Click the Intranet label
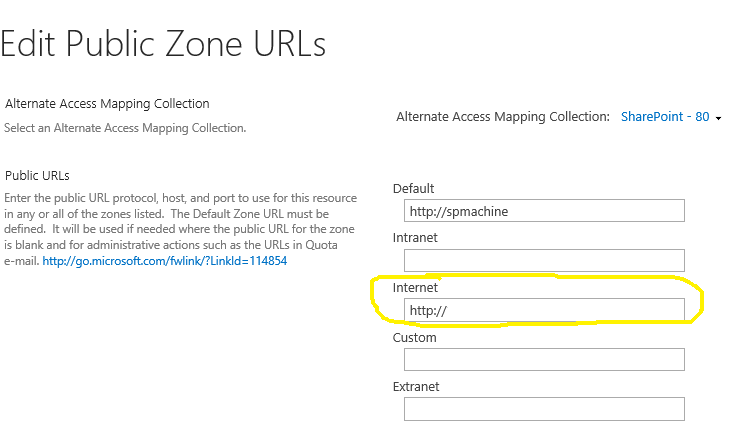 415,238
